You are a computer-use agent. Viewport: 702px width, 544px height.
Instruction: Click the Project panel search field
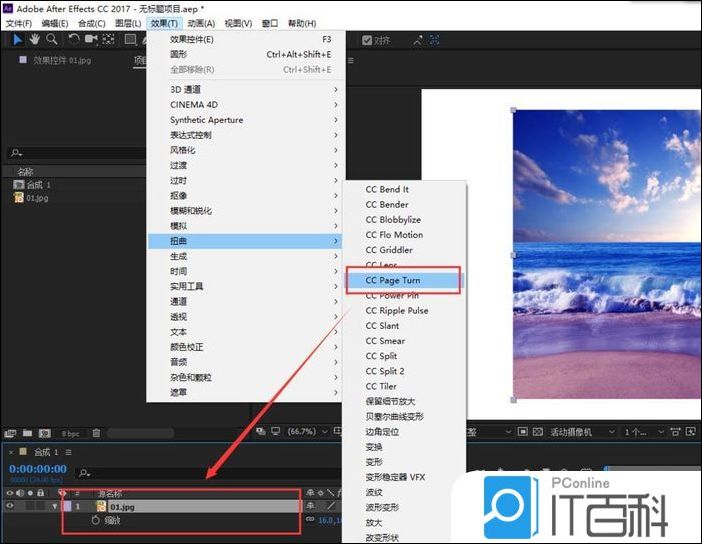[75, 153]
